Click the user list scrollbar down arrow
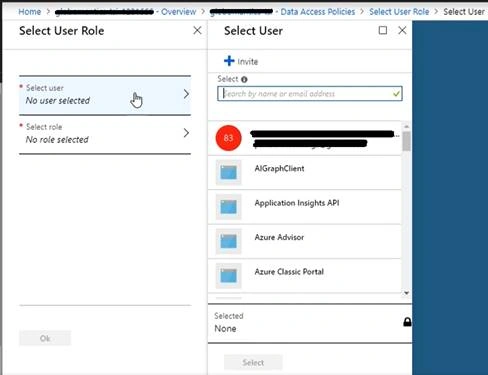 click(x=406, y=293)
